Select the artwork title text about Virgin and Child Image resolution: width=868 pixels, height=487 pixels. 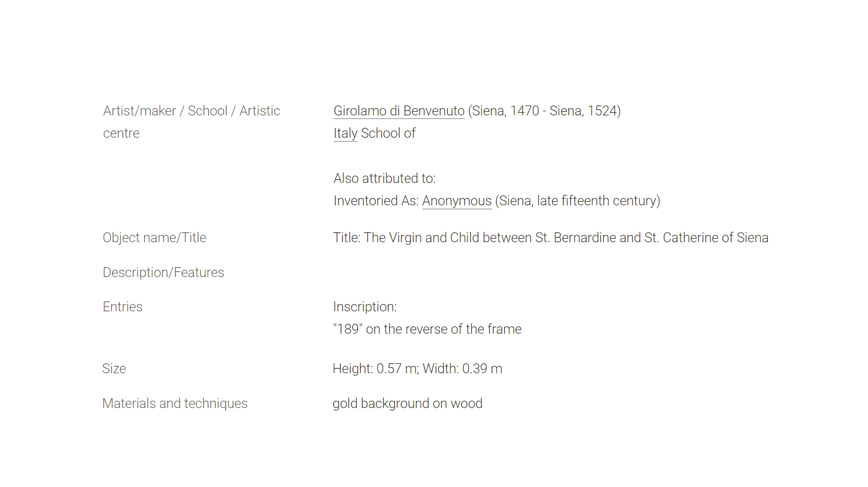pyautogui.click(x=551, y=238)
